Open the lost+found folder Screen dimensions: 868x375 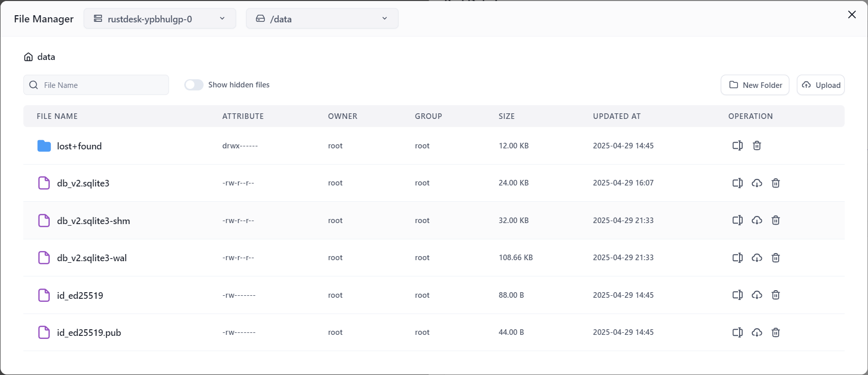(x=79, y=146)
